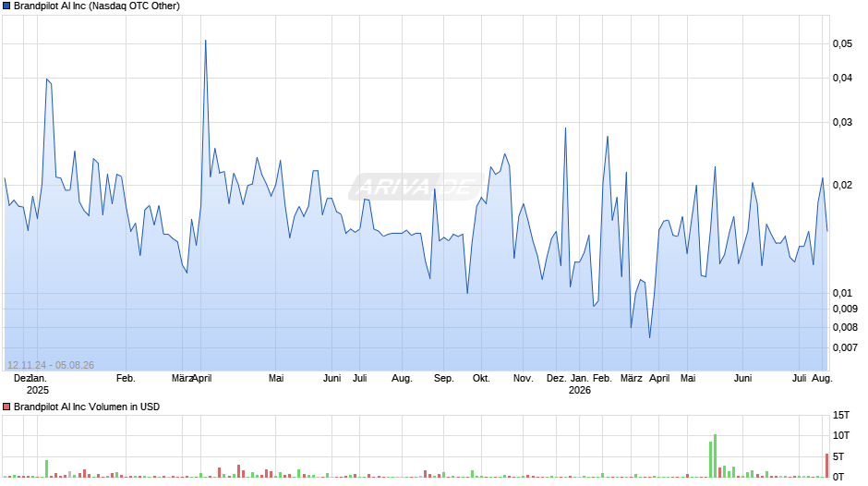
Task: Click the 0,007 price axis label
Action: click(x=845, y=348)
